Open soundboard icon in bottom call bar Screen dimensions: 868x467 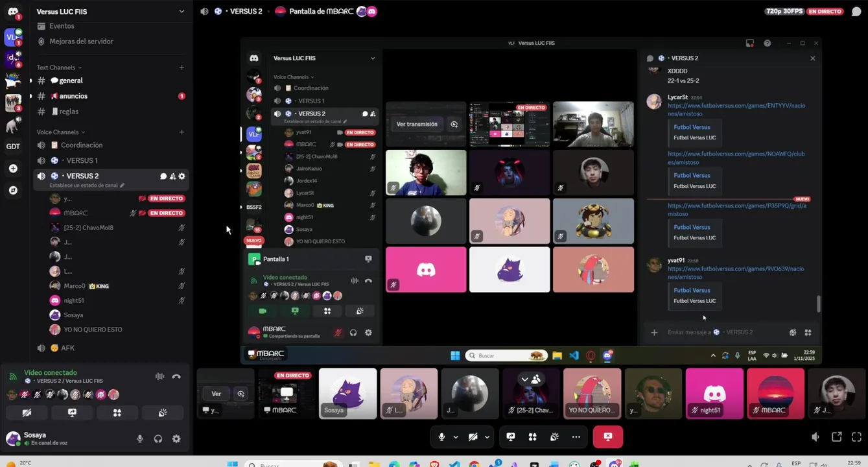554,437
